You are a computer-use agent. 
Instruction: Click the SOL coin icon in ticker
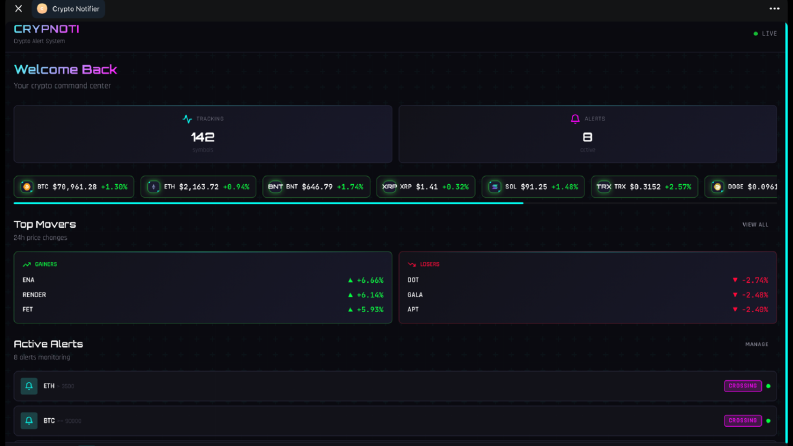[495, 187]
